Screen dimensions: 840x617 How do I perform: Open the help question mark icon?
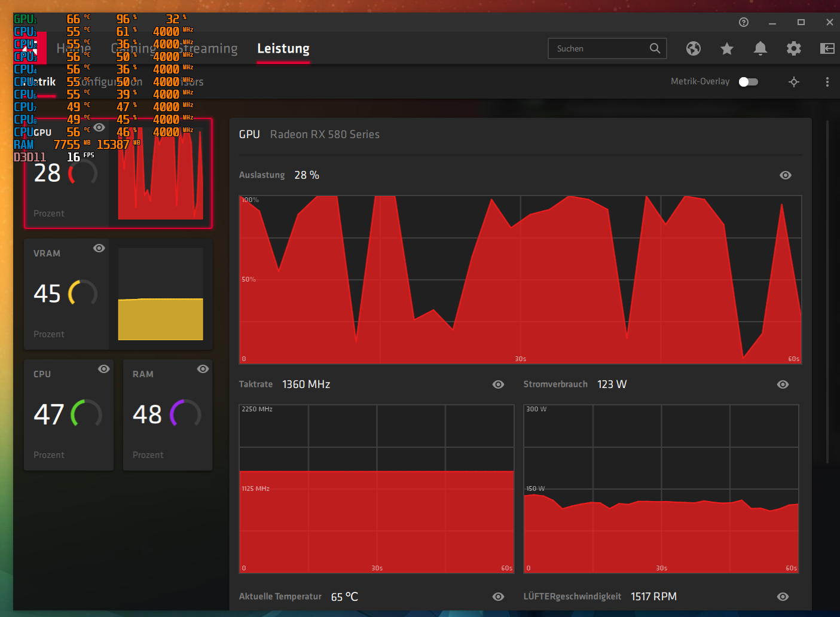(744, 22)
